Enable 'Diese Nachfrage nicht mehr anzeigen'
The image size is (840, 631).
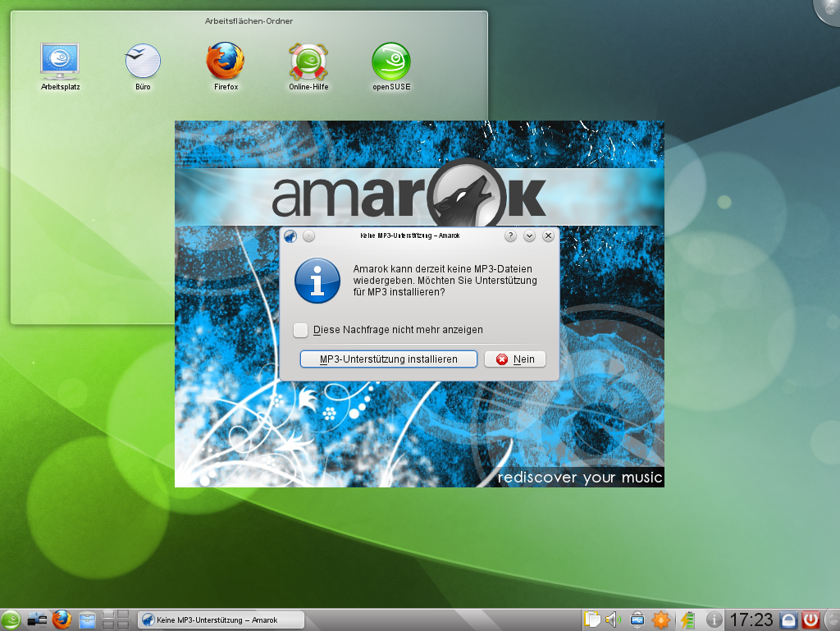[301, 329]
